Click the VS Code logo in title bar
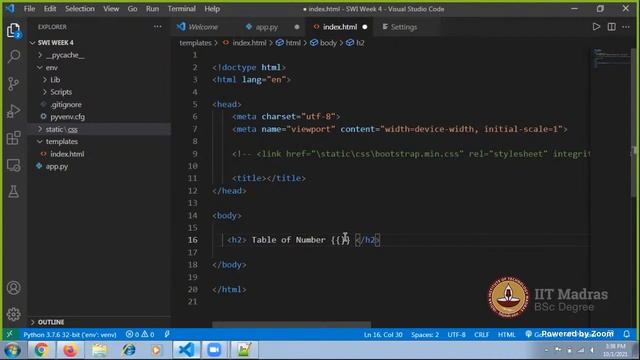 [x=10, y=9]
